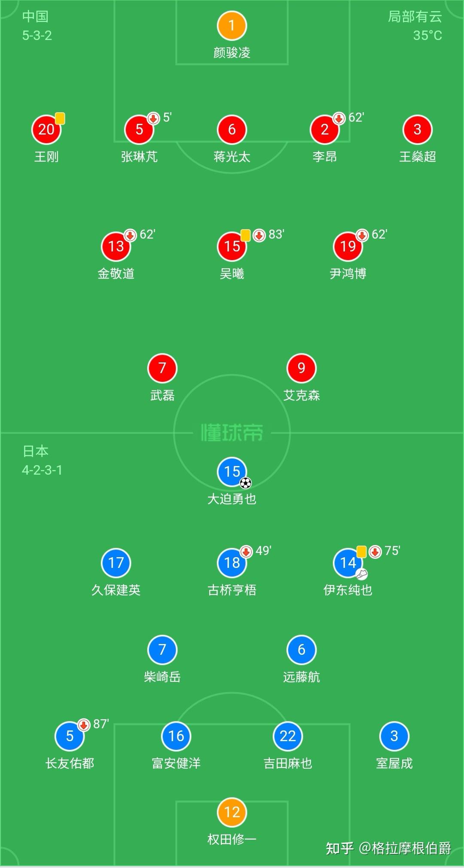Tap the goal ball icon on 大迫勇也

(246, 483)
